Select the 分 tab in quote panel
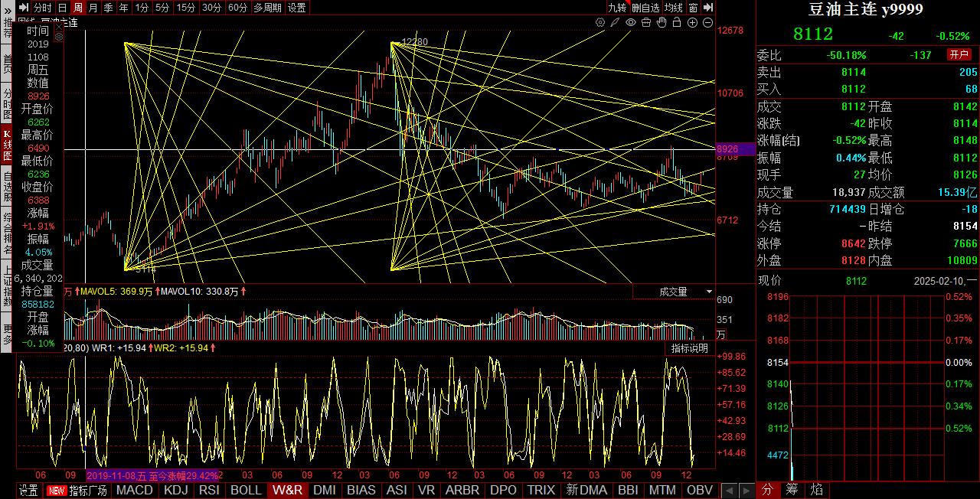The height and width of the screenshot is (499, 980). pyautogui.click(x=768, y=490)
